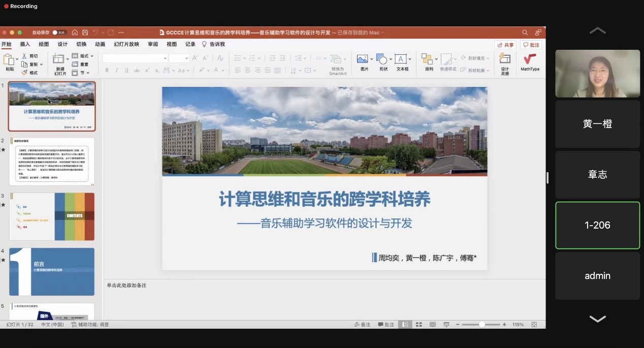Click the Home icon in title bar

[x=75, y=33]
